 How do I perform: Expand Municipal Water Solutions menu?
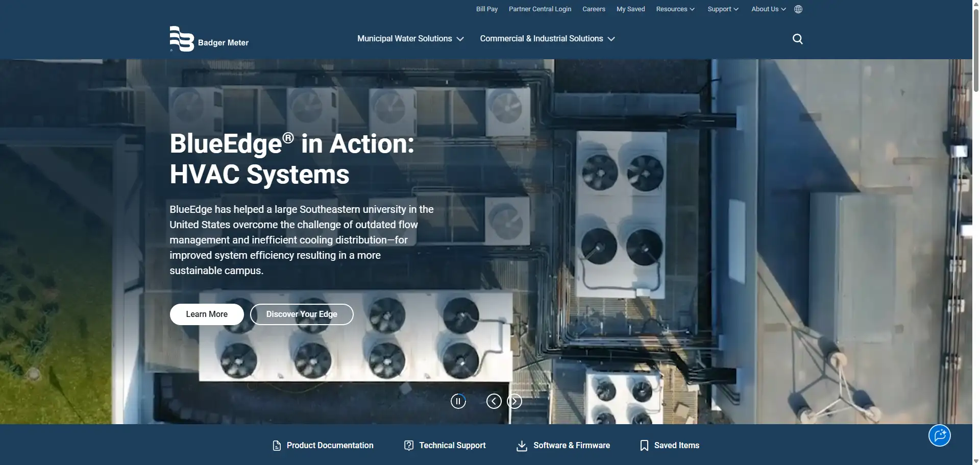[x=410, y=39]
